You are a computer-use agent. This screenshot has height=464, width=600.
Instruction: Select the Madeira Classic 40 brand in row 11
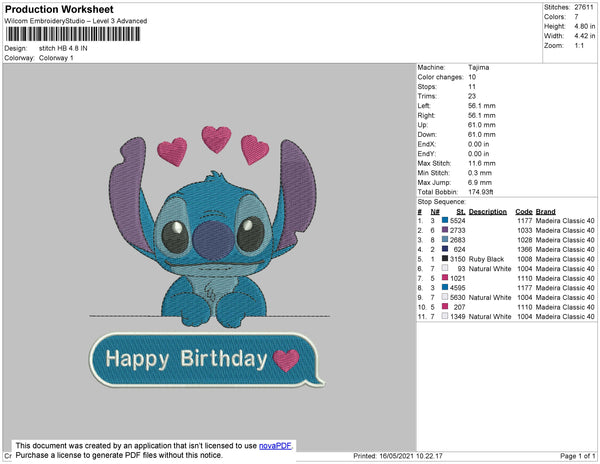[x=565, y=316]
